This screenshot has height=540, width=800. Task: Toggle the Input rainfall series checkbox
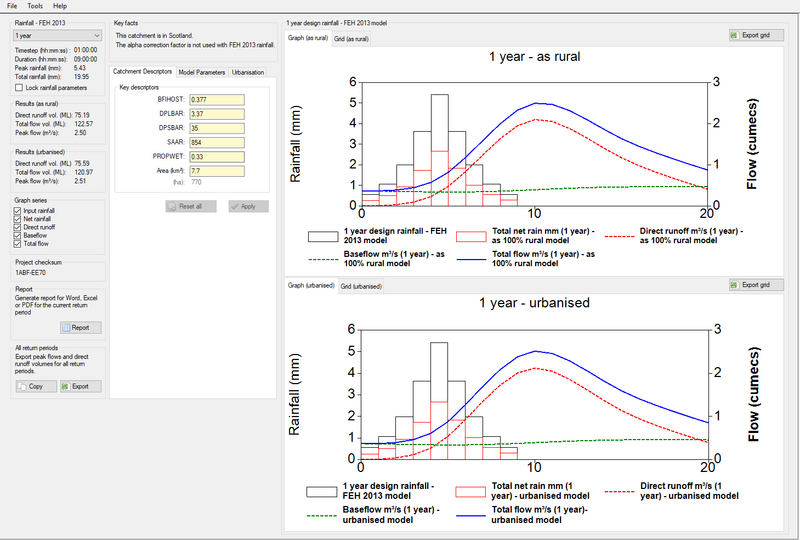coord(18,211)
